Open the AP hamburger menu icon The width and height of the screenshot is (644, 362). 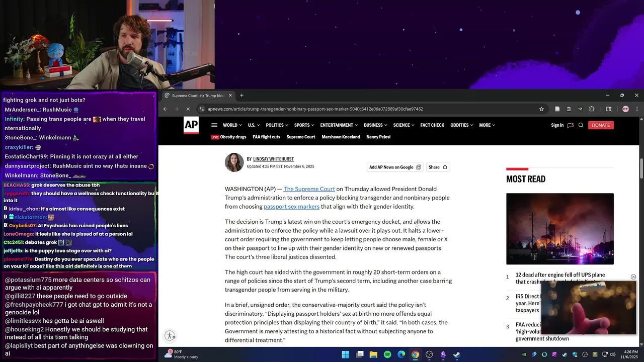click(x=214, y=125)
